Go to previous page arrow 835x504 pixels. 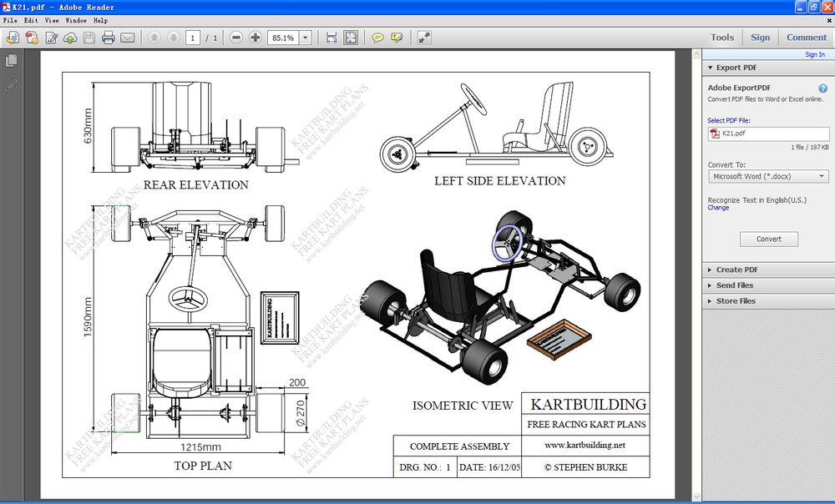[x=154, y=38]
